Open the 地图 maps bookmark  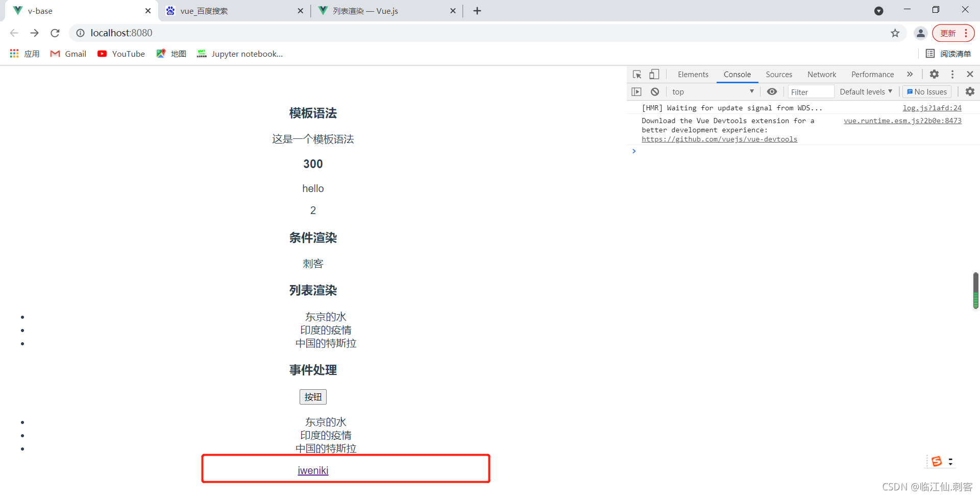(x=171, y=54)
